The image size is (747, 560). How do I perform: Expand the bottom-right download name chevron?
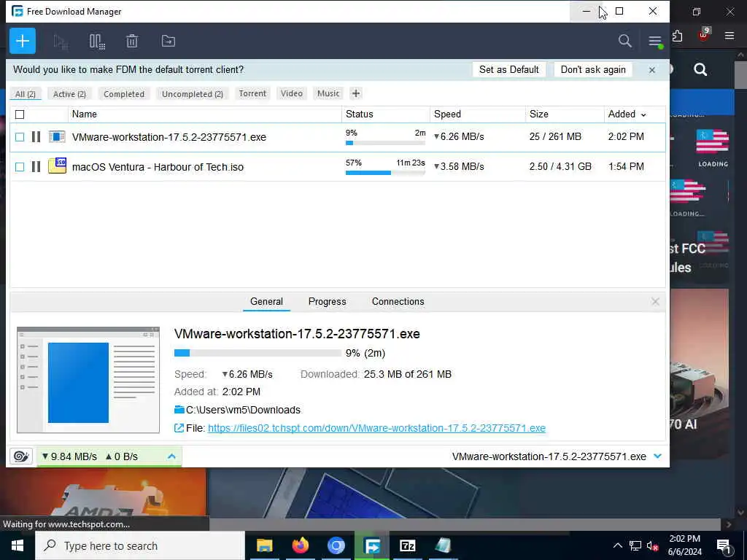point(657,456)
